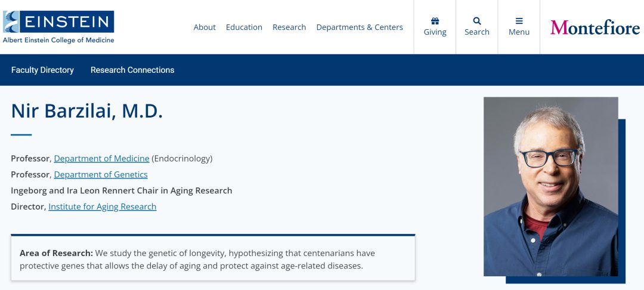The image size is (644, 290).
Task: Click the Einstein logo in header
Action: (x=58, y=22)
